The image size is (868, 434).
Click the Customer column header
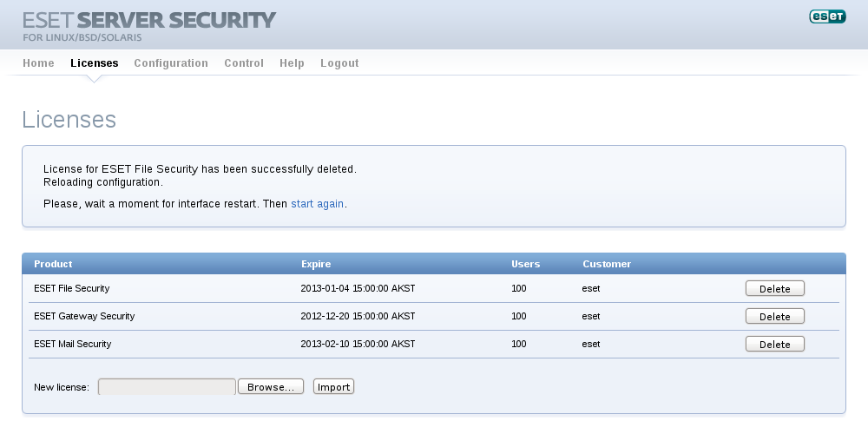(607, 264)
